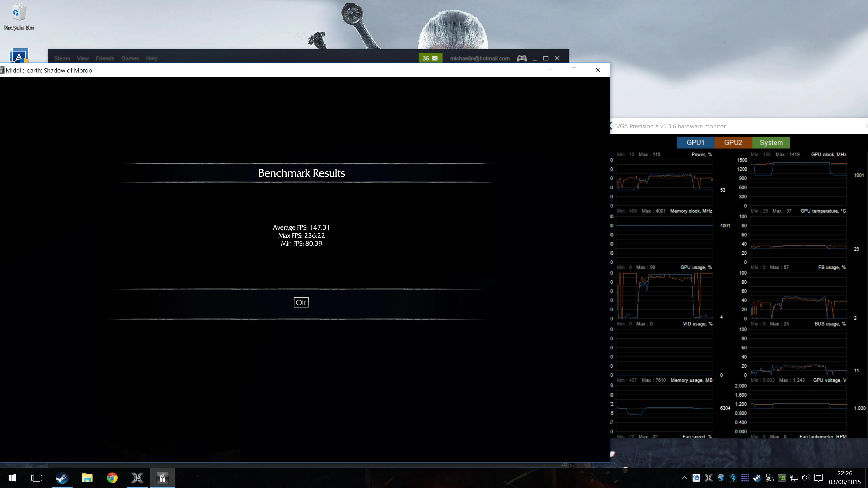This screenshot has width=868, height=488.
Task: Click the 'Max FPS: 236.22' result text
Action: coord(301,235)
